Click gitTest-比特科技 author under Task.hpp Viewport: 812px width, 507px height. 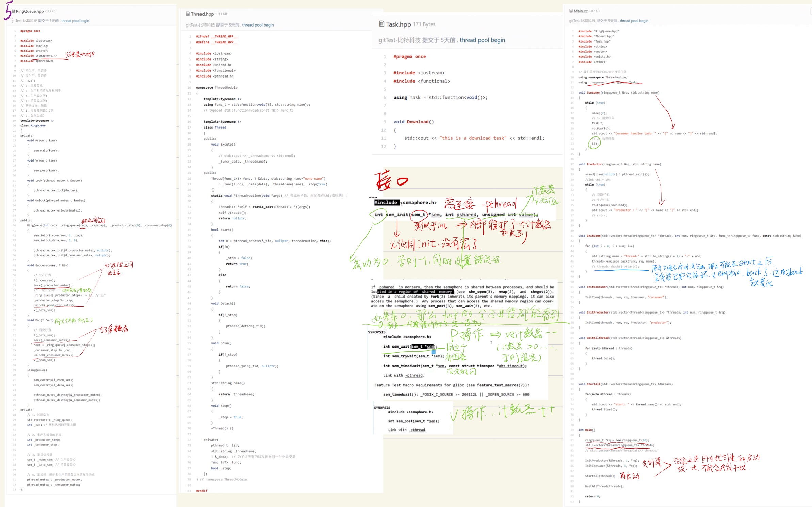point(400,40)
